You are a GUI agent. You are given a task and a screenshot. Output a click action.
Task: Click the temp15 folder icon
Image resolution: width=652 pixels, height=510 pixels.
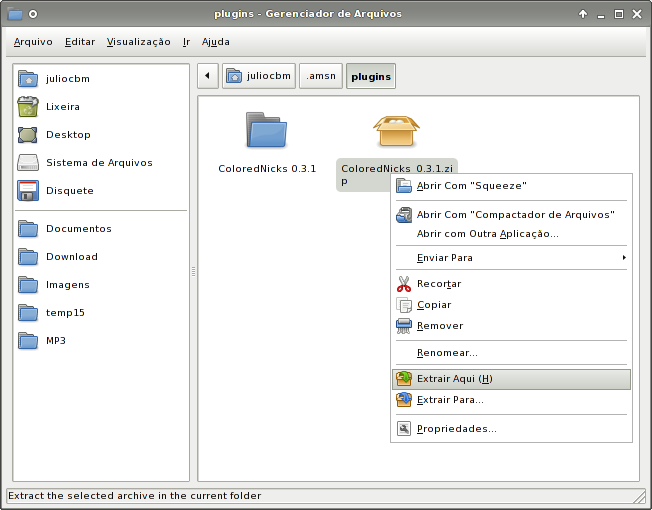28,313
